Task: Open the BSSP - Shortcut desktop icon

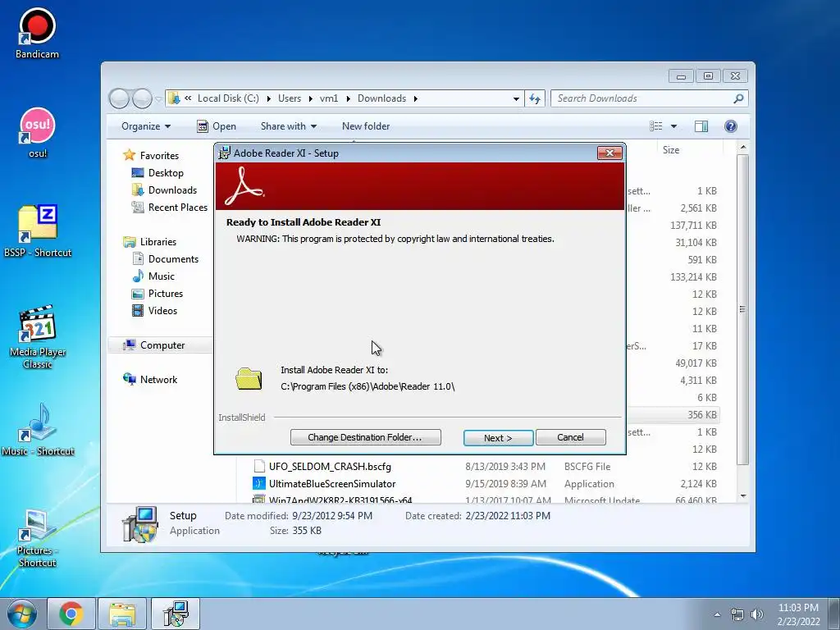Action: [x=38, y=231]
